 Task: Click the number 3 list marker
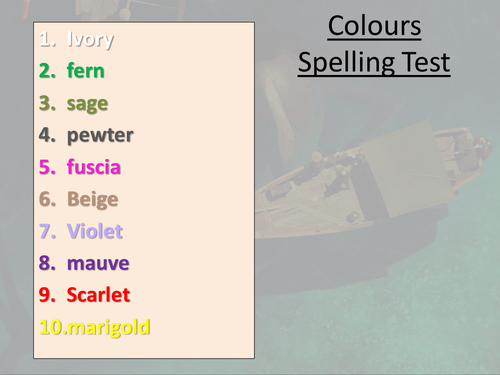(47, 103)
